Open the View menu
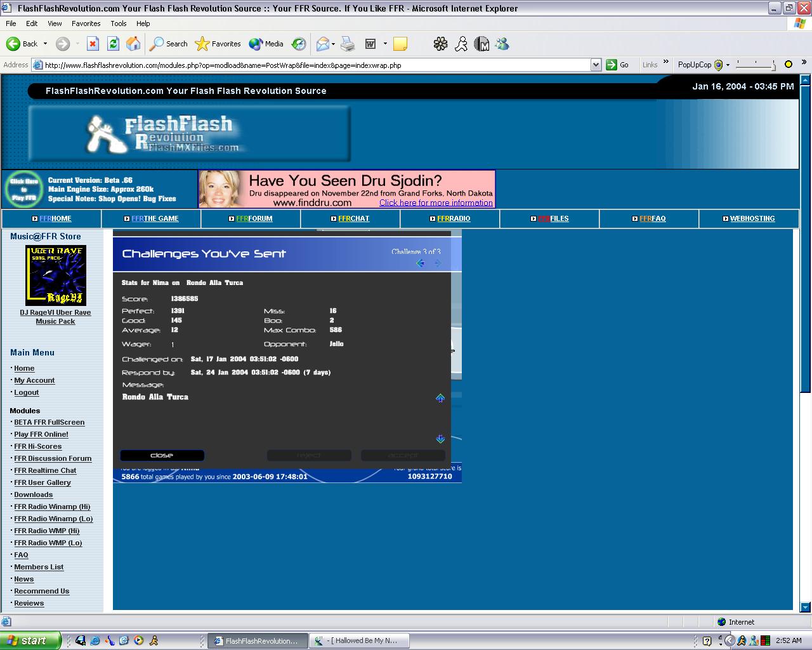 [55, 23]
